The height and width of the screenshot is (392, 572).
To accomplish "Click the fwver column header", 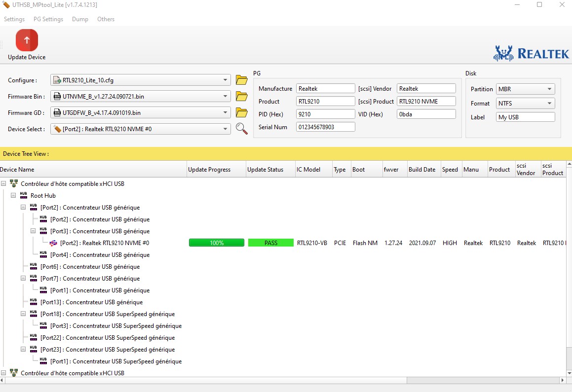I will (394, 170).
